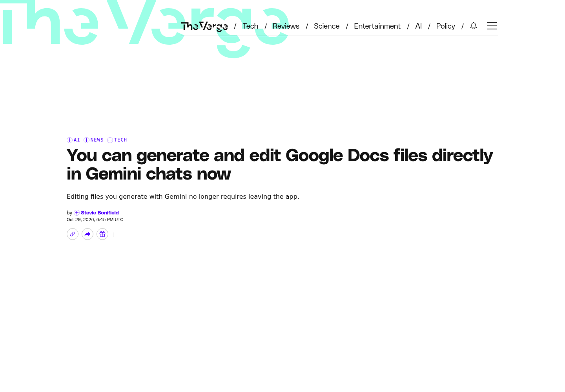Open the Policy section
The image size is (565, 392).
pyautogui.click(x=445, y=26)
